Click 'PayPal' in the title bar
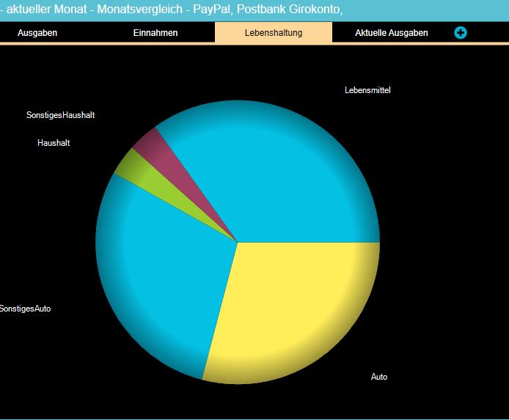 [211, 10]
